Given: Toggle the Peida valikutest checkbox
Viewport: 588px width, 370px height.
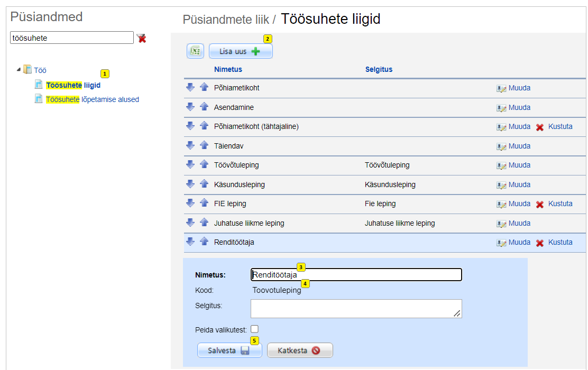Looking at the screenshot, I should pyautogui.click(x=254, y=329).
